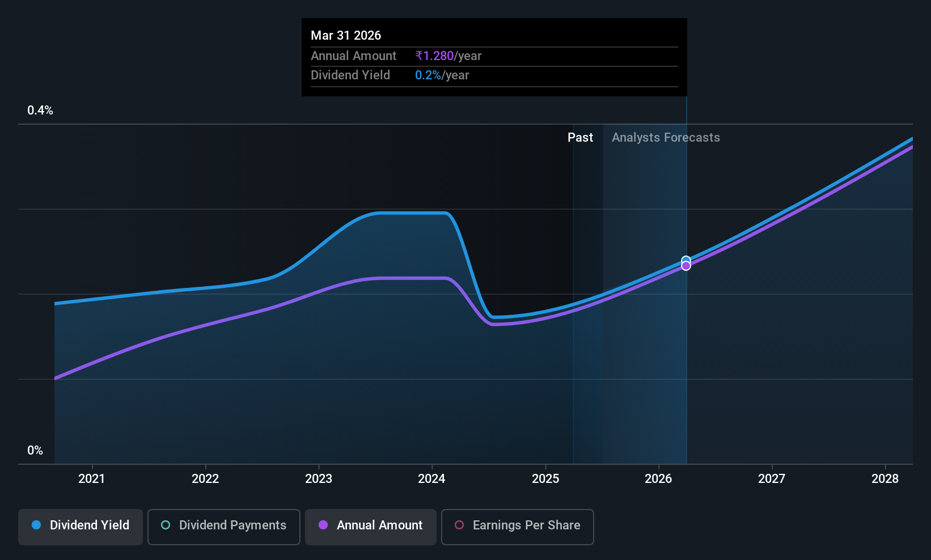This screenshot has width=931, height=560.
Task: Click the 'Analysts Forecasts' region label
Action: pyautogui.click(x=666, y=138)
